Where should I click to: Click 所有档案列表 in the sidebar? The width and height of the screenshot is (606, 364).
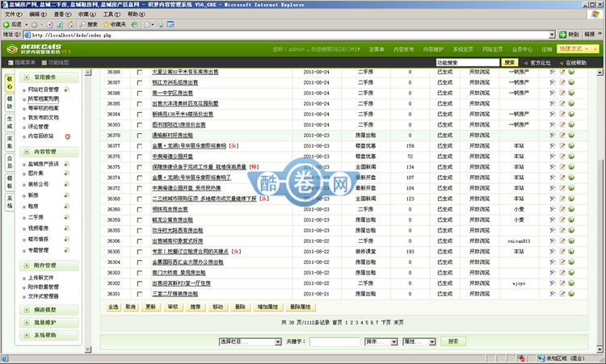[44, 99]
